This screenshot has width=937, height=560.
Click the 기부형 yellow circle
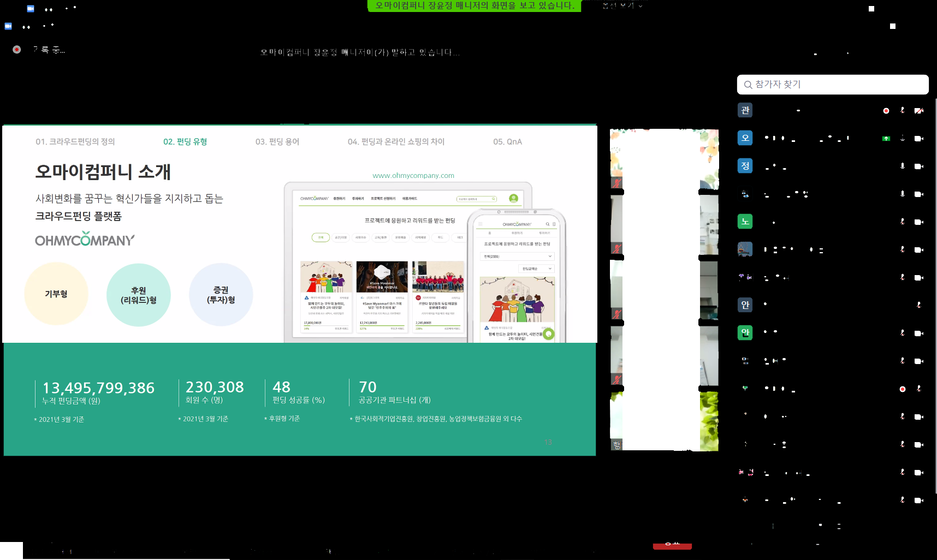[56, 294]
